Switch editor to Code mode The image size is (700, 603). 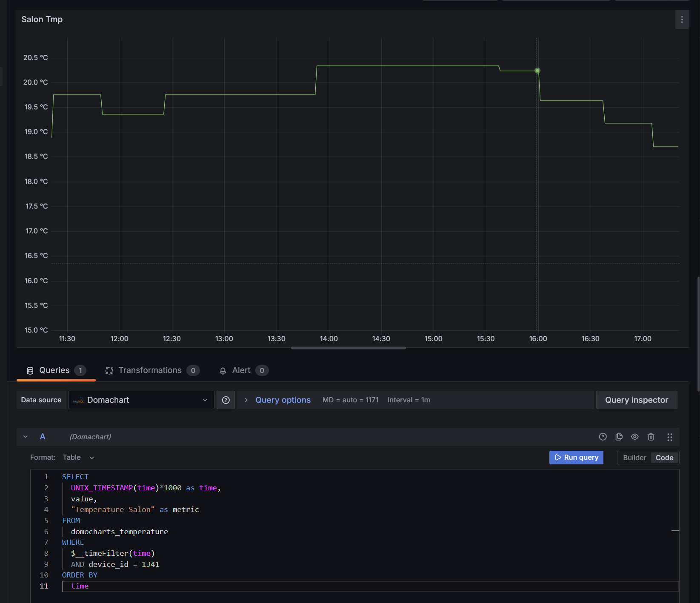664,458
